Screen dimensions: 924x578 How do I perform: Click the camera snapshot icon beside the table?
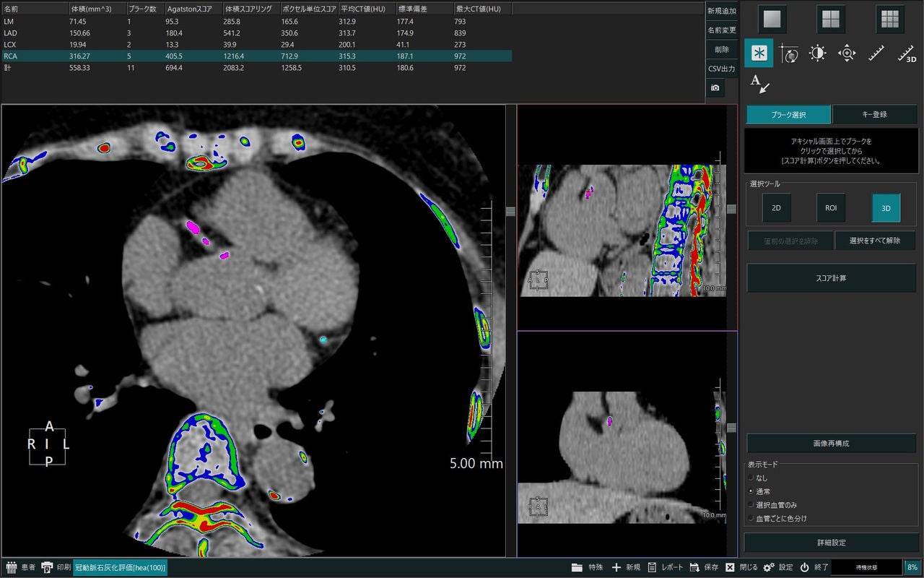[x=715, y=87]
